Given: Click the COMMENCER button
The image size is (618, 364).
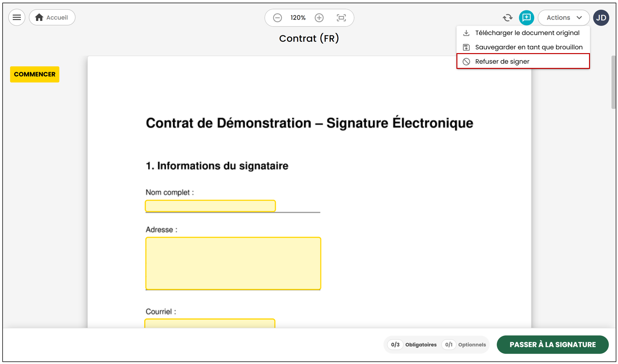Looking at the screenshot, I should click(x=35, y=74).
